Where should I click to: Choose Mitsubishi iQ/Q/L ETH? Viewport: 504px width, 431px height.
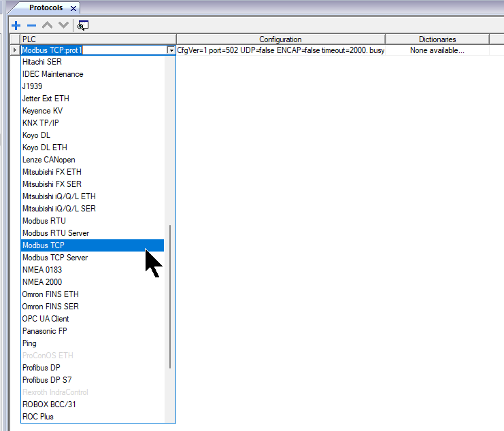(93, 196)
